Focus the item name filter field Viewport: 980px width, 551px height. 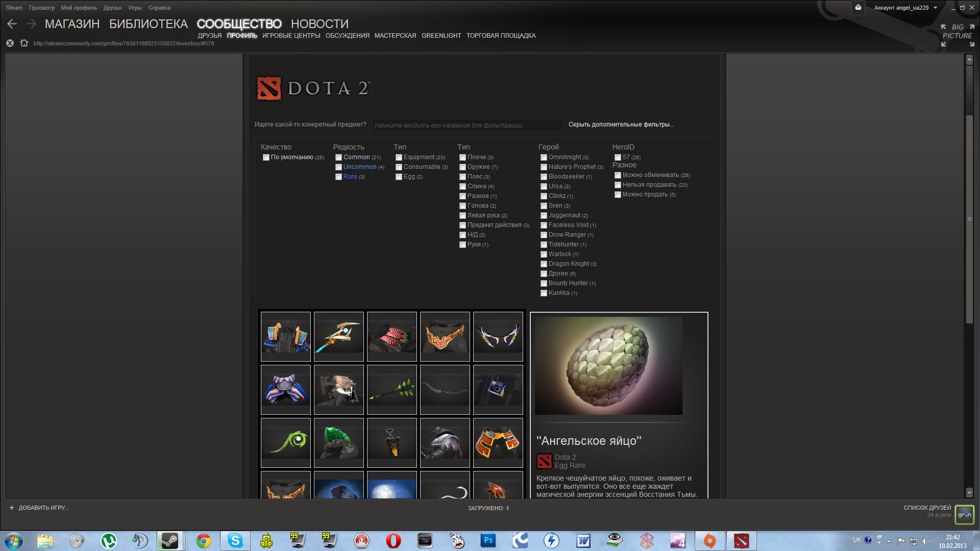(467, 125)
